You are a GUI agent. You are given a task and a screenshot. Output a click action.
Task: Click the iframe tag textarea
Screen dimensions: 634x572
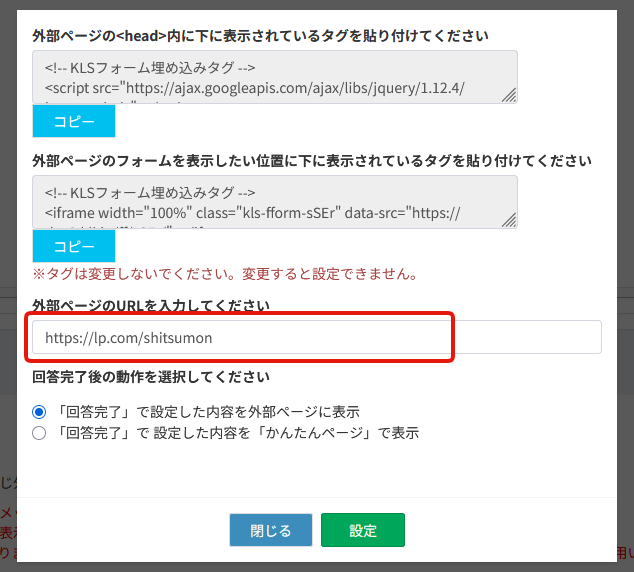[275, 202]
